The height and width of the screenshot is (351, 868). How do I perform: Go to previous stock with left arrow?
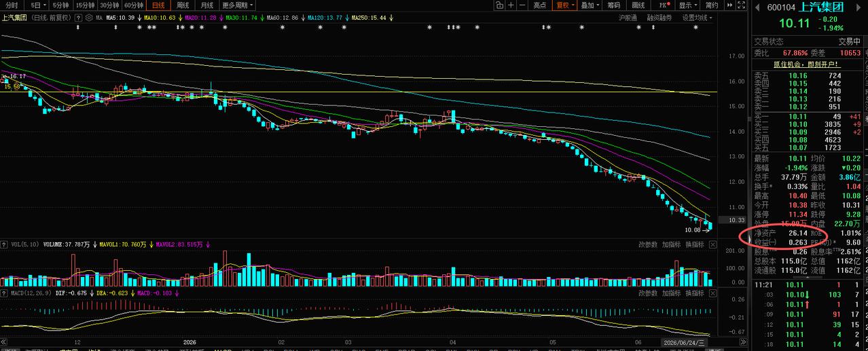(x=758, y=7)
